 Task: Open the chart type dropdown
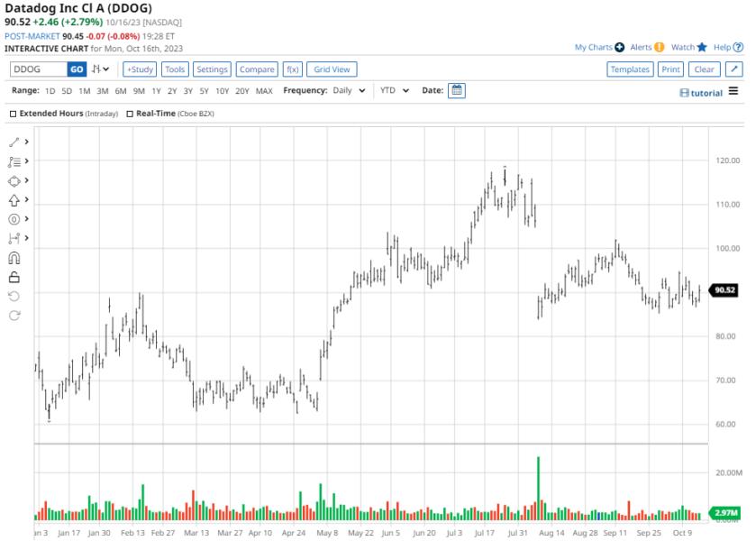tap(100, 69)
